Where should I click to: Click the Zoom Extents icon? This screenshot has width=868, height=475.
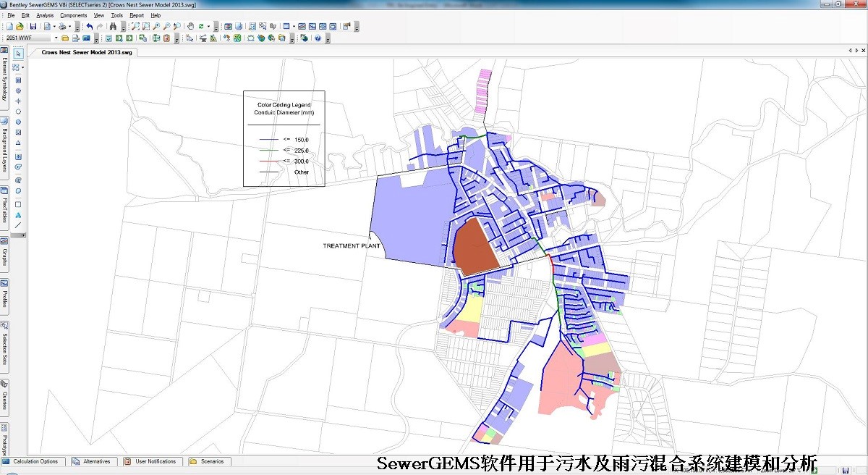(134, 26)
